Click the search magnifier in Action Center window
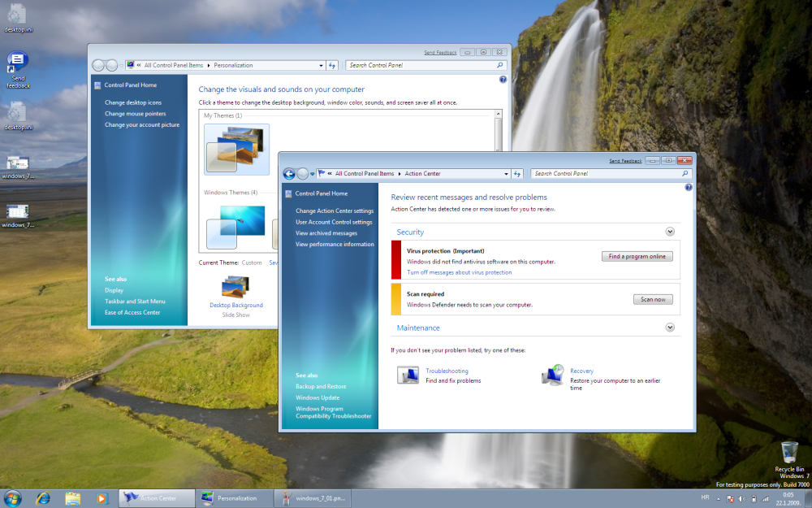The height and width of the screenshot is (508, 812). point(685,174)
